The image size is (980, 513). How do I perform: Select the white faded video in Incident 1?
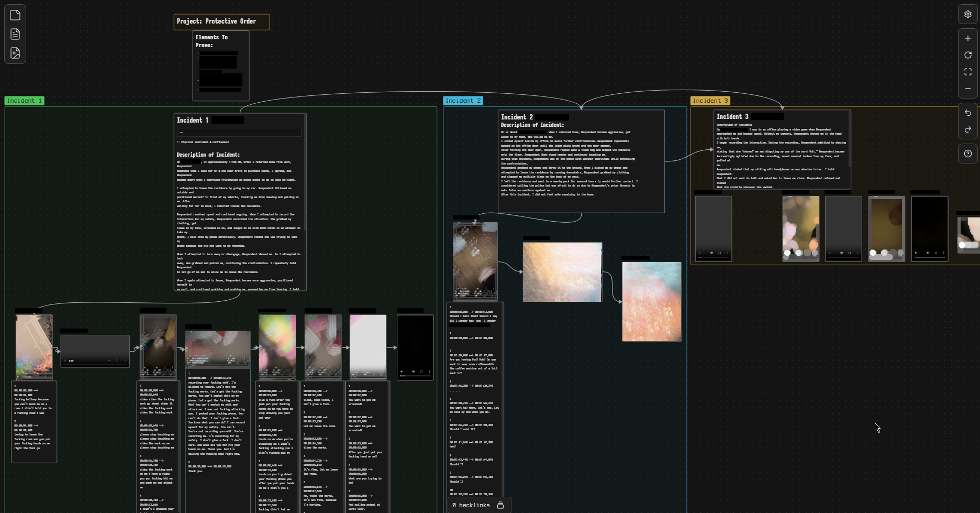368,346
